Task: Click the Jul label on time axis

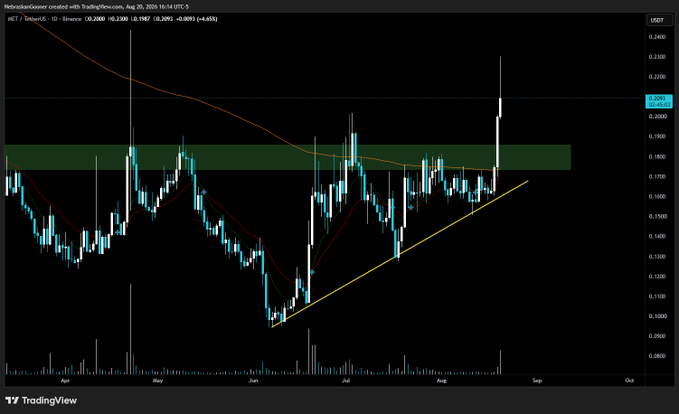Action: [346, 381]
